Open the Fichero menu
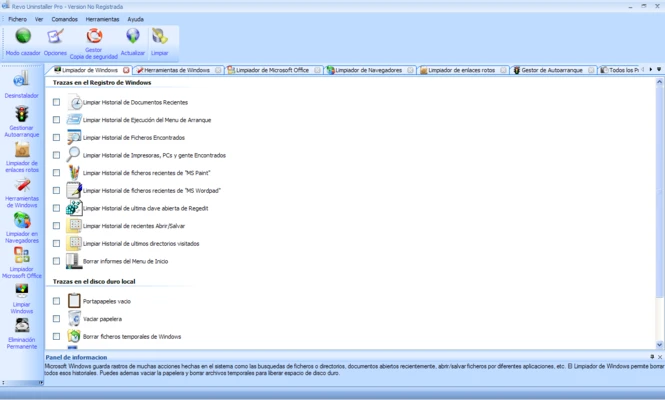The width and height of the screenshot is (665, 400). [17, 19]
